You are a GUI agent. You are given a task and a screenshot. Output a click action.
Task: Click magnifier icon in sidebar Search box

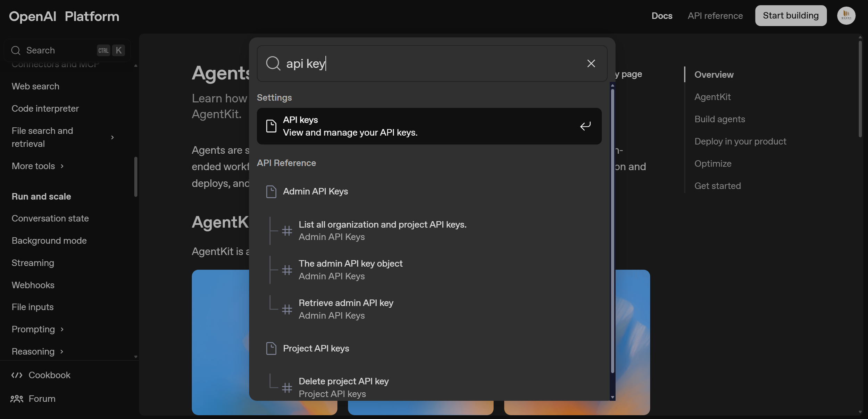coord(16,51)
